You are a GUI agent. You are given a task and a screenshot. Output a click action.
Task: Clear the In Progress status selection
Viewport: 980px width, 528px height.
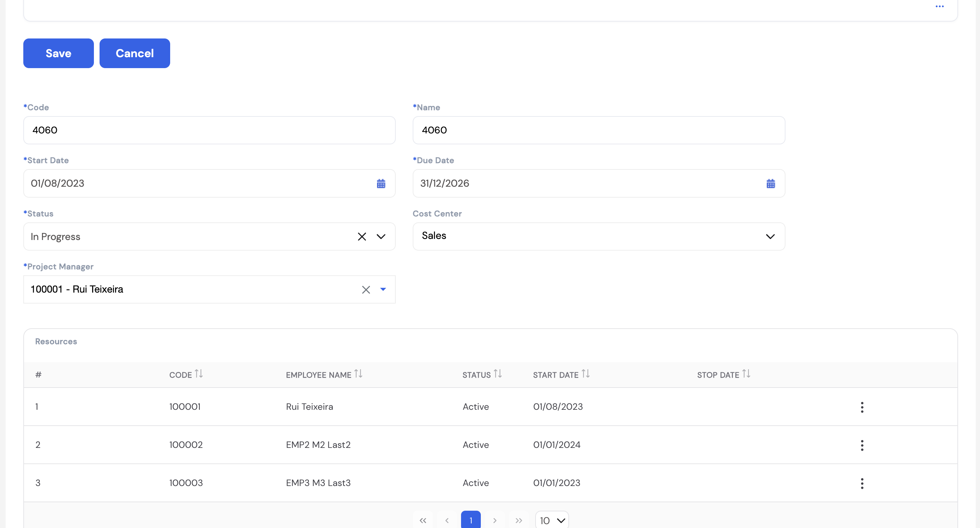click(362, 236)
